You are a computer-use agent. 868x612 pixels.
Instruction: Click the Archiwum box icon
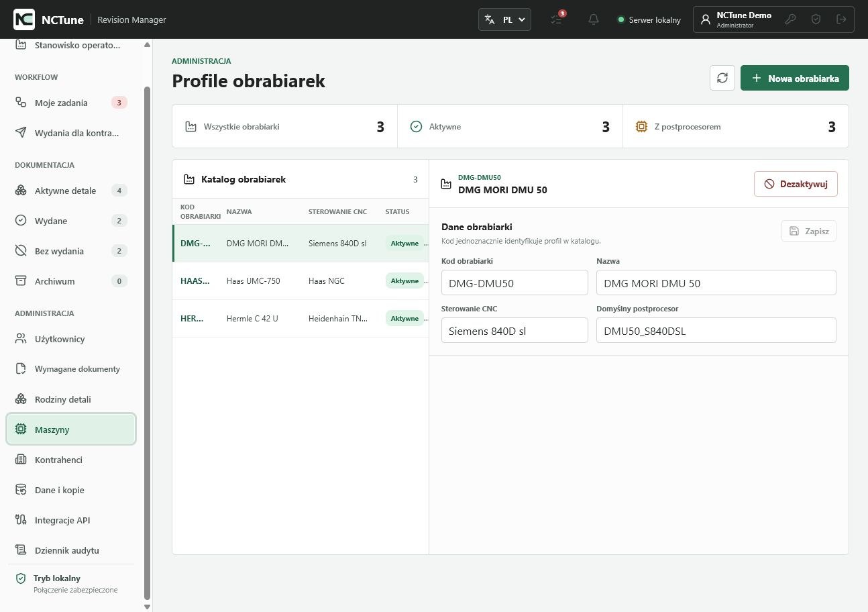[x=21, y=281]
